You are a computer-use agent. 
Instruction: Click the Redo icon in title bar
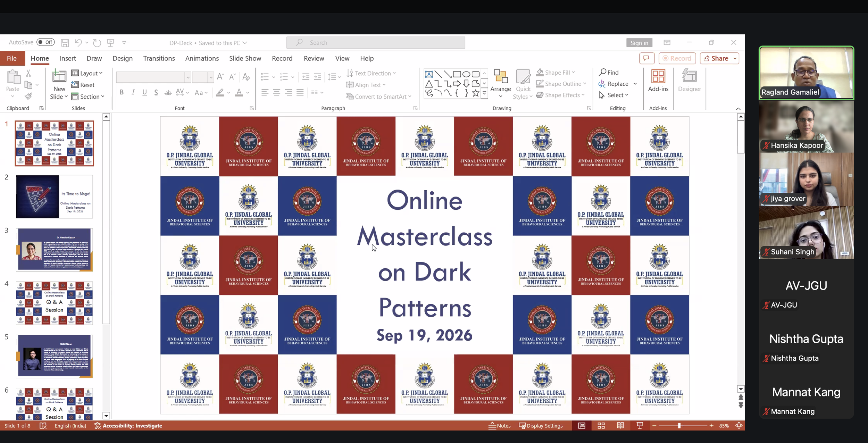(x=97, y=43)
